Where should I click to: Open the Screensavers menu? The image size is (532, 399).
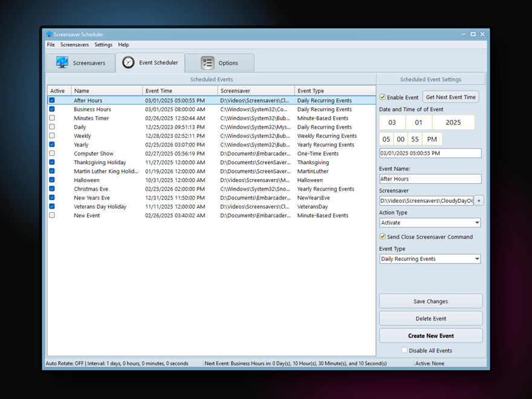[x=74, y=45]
